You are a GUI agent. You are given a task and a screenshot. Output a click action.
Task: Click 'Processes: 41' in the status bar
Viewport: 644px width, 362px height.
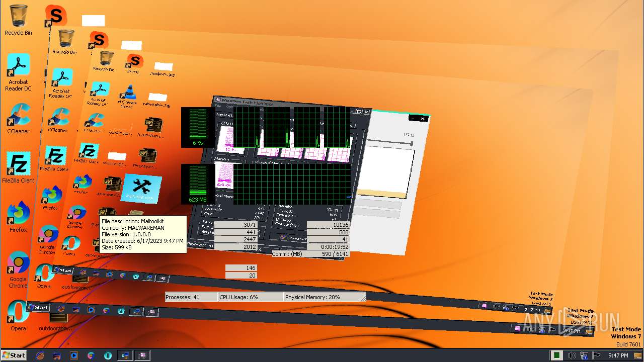[x=191, y=297]
